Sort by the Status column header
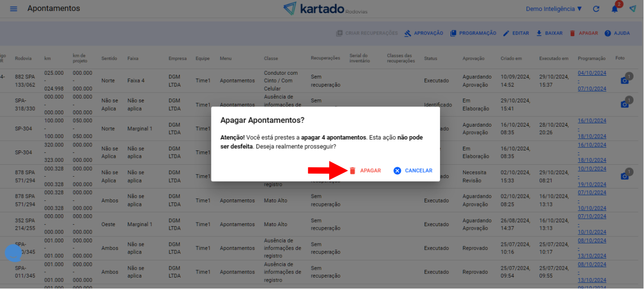Image resolution: width=644 pixels, height=289 pixels. (x=430, y=58)
